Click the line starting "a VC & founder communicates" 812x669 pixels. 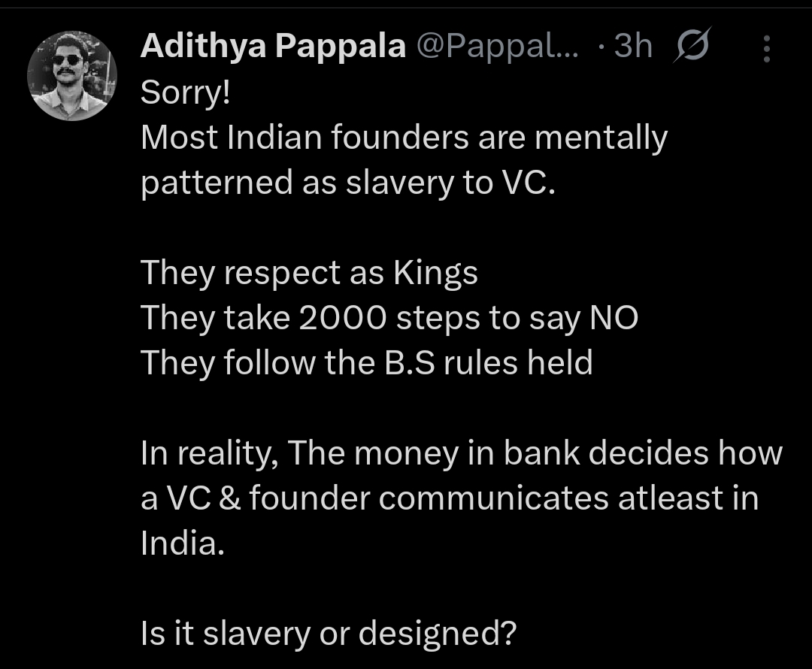coord(450,499)
